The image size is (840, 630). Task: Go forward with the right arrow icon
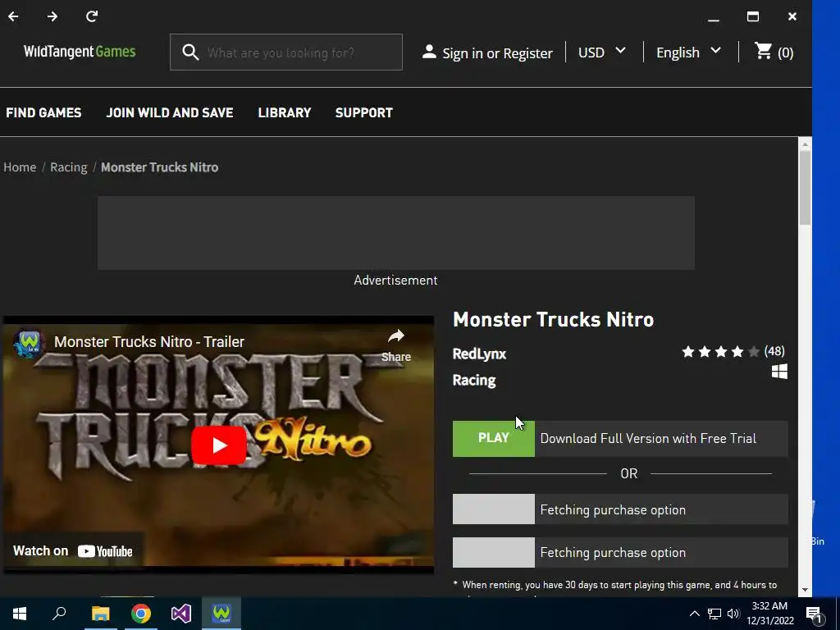tap(52, 16)
